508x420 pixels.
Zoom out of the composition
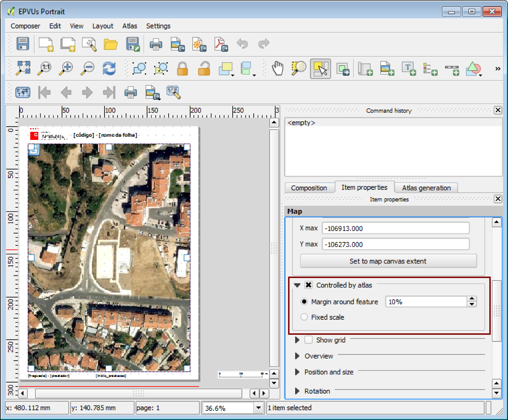pyautogui.click(x=87, y=68)
